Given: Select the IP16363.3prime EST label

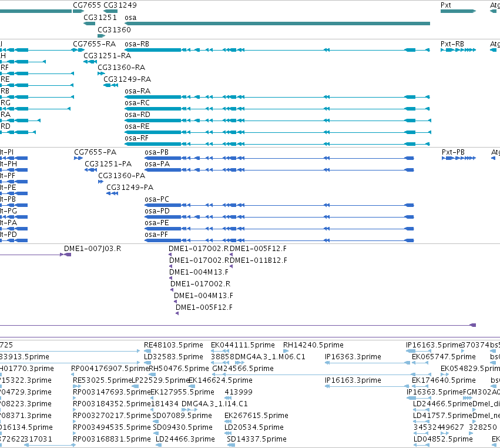Looking at the screenshot, I should [353, 357].
